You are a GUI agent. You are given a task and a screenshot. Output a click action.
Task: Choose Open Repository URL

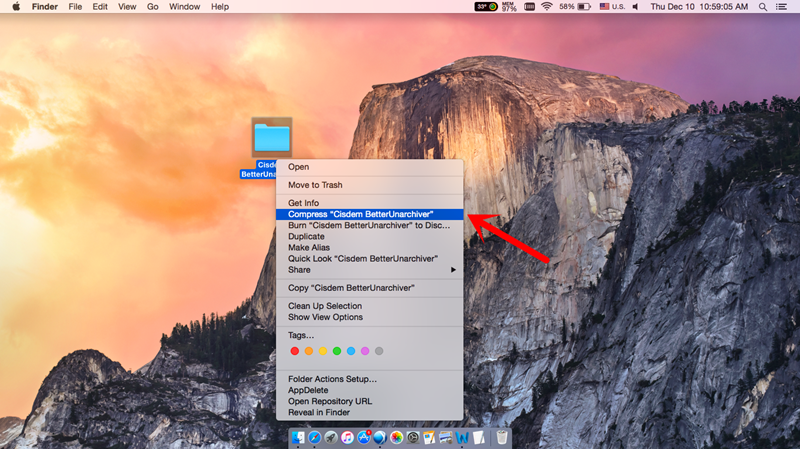(x=369, y=402)
